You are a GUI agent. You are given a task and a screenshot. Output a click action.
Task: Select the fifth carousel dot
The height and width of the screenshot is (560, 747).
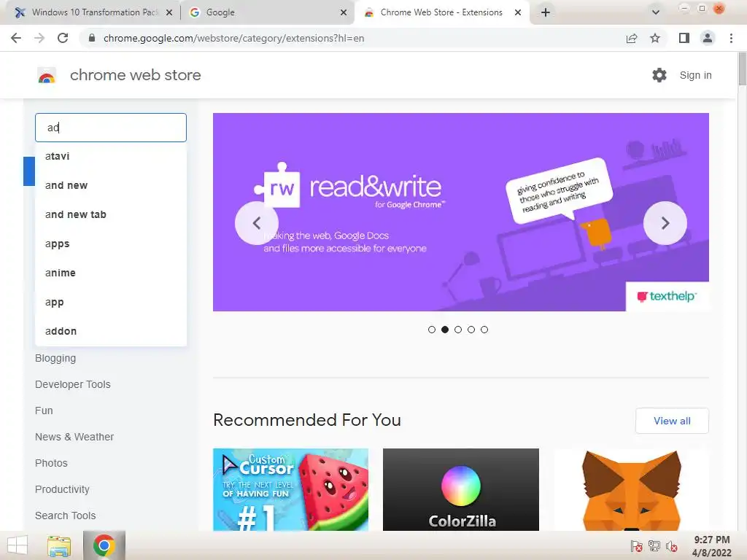tap(484, 330)
